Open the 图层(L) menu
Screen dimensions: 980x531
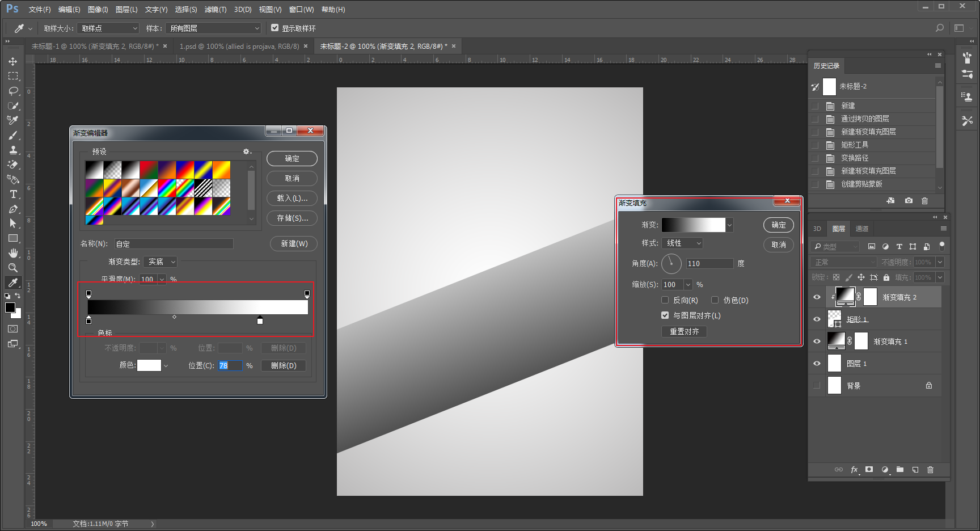click(x=126, y=10)
